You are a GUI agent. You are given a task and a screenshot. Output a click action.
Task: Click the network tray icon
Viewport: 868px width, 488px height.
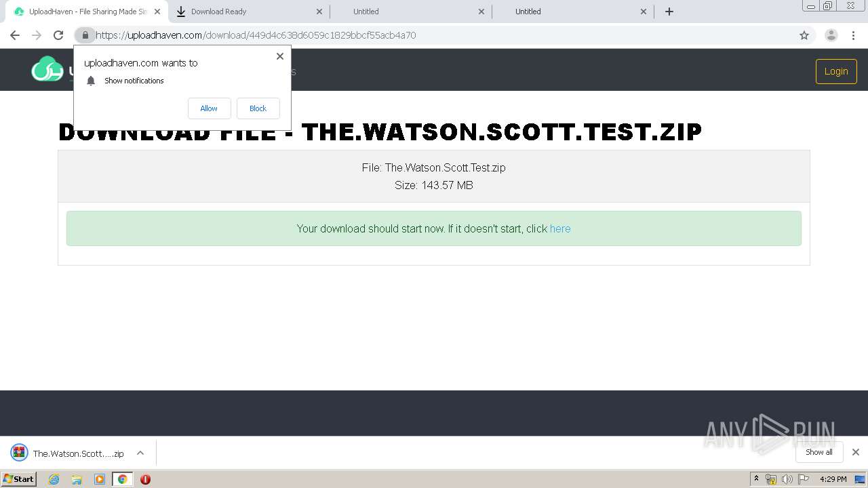(x=771, y=479)
